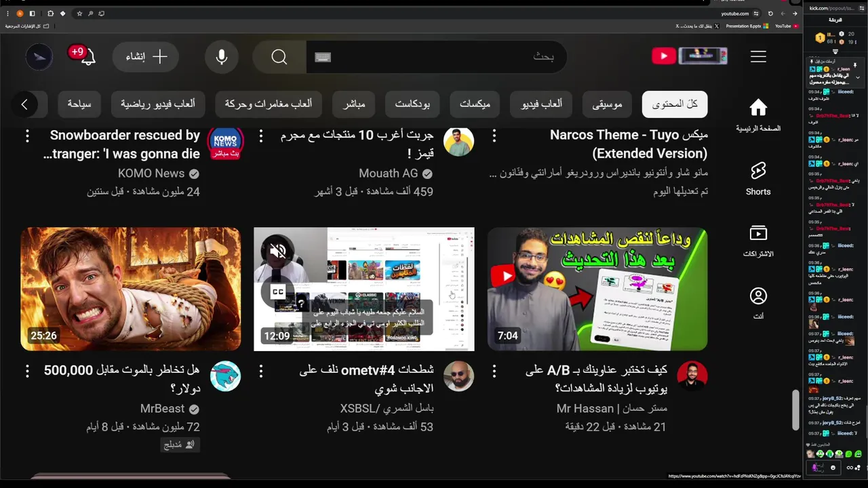
Task: Expand pinned message chevron in Kick chat
Action: coord(859,78)
